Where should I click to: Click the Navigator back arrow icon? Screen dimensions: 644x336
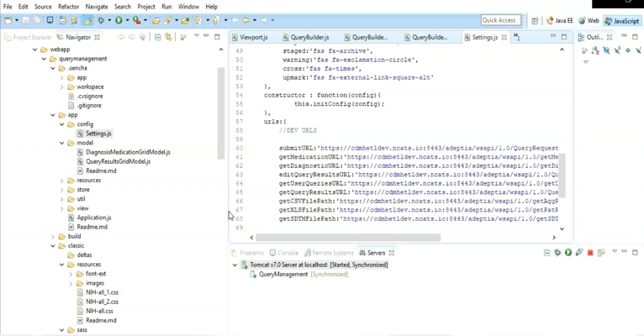coord(121,37)
